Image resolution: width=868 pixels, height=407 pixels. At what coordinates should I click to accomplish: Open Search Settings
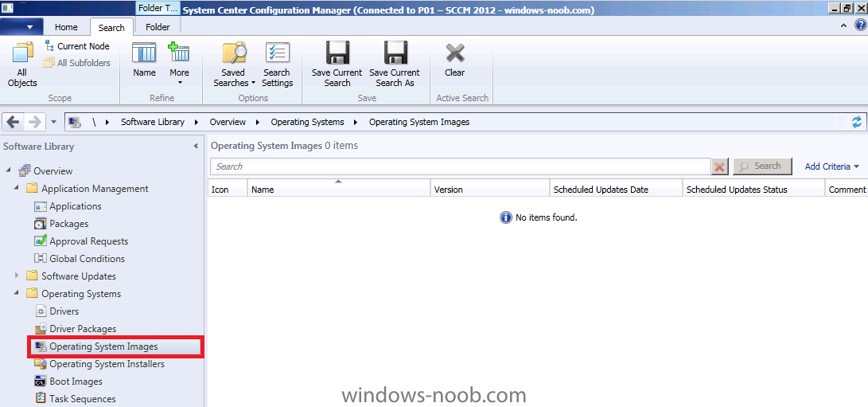coord(278,64)
